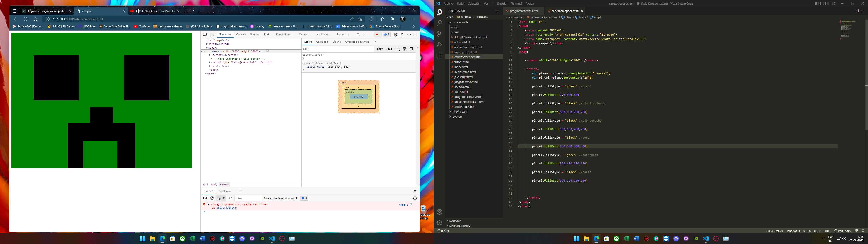Click the 1 error badge in DevTools toolbar

(378, 34)
